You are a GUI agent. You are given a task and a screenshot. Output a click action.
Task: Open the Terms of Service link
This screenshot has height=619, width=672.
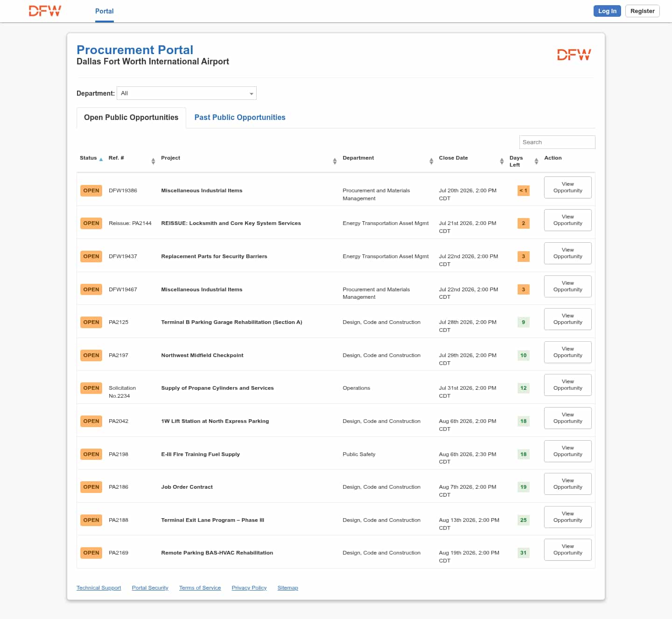(200, 588)
